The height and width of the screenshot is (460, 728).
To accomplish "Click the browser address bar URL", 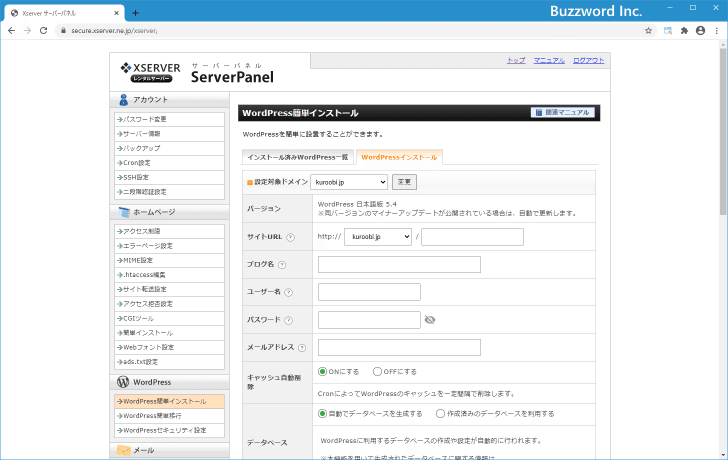I will [114, 31].
